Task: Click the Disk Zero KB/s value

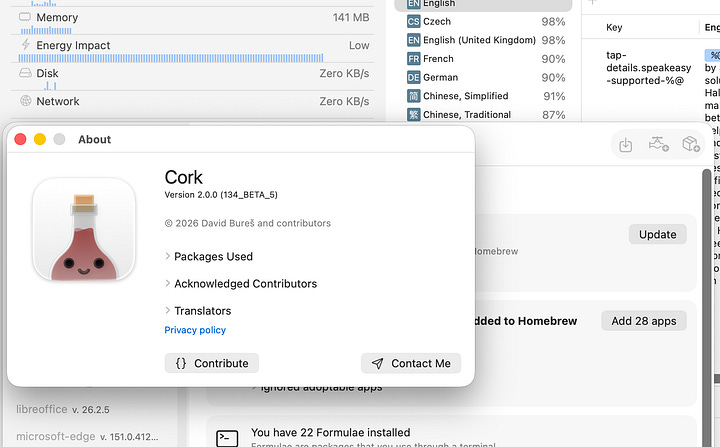Action: point(344,73)
